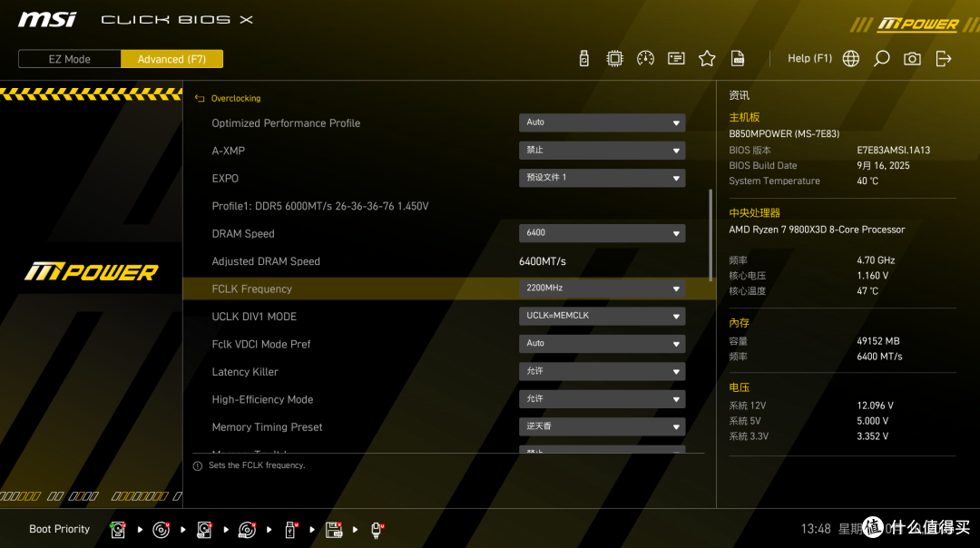The width and height of the screenshot is (980, 548).
Task: Click the Profile1 DDR5 6000MT/s info row
Action: coord(320,206)
